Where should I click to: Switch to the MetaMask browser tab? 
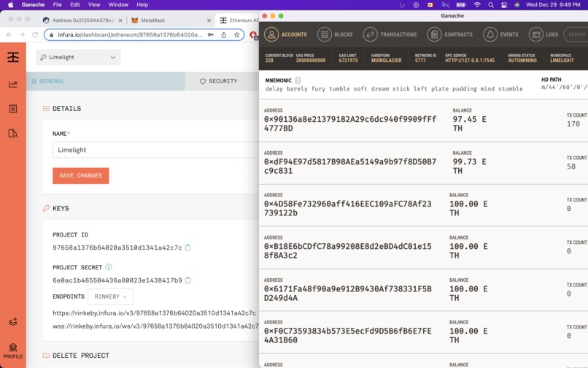coord(170,20)
